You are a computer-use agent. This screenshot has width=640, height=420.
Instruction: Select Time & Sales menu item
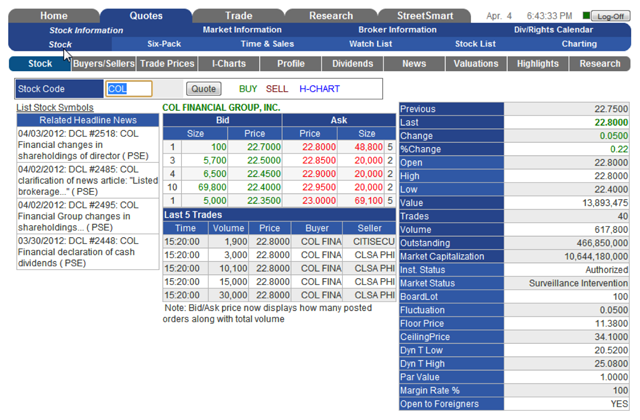pos(267,44)
